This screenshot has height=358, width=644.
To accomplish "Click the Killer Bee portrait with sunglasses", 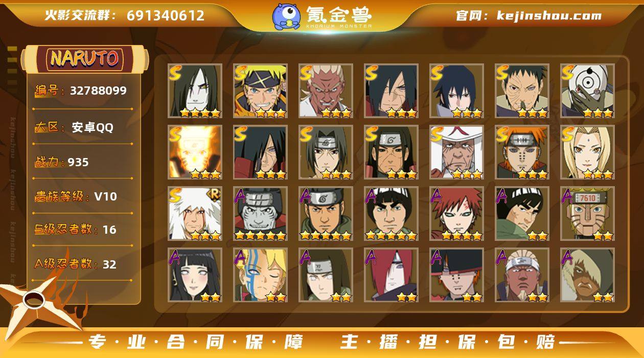I will [522, 275].
